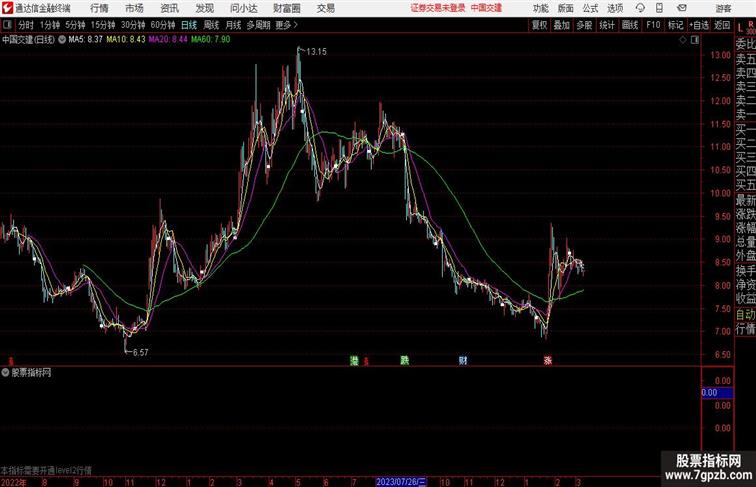The width and height of the screenshot is (756, 487).
Task: Open the 资讯 menu
Action: point(169,8)
